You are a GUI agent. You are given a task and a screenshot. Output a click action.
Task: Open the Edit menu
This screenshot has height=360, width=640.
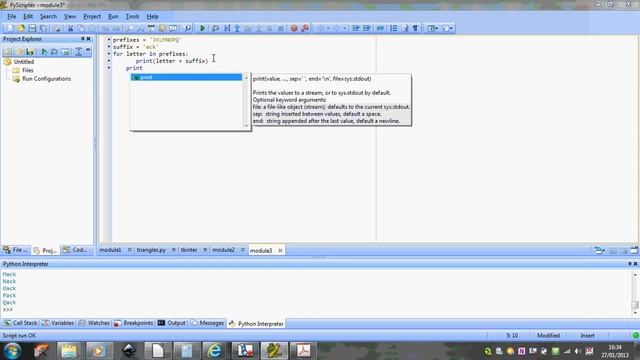click(28, 16)
